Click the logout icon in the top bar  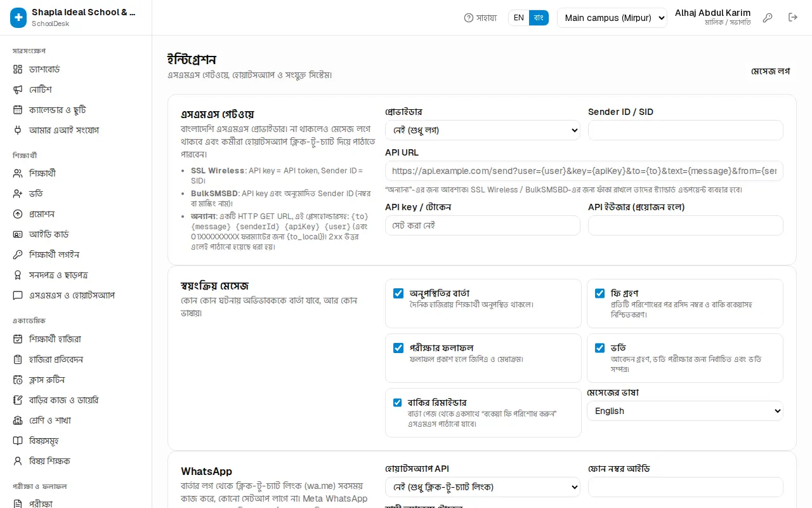click(x=793, y=18)
